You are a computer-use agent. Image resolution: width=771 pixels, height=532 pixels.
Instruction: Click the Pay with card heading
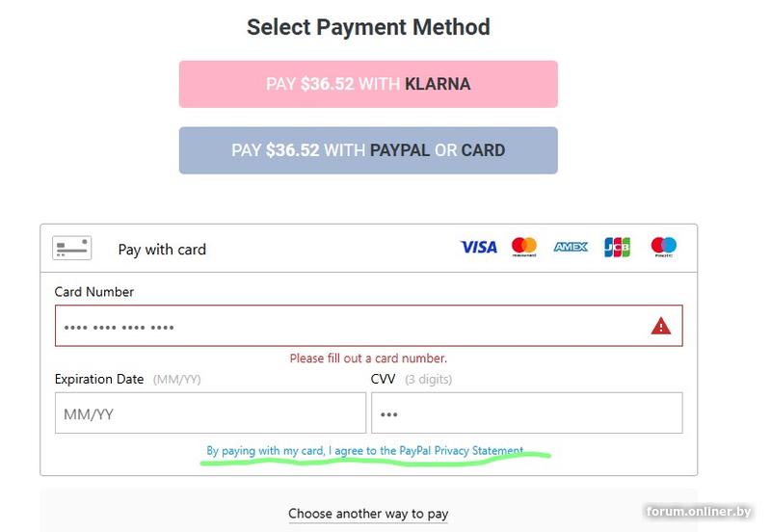tap(162, 250)
